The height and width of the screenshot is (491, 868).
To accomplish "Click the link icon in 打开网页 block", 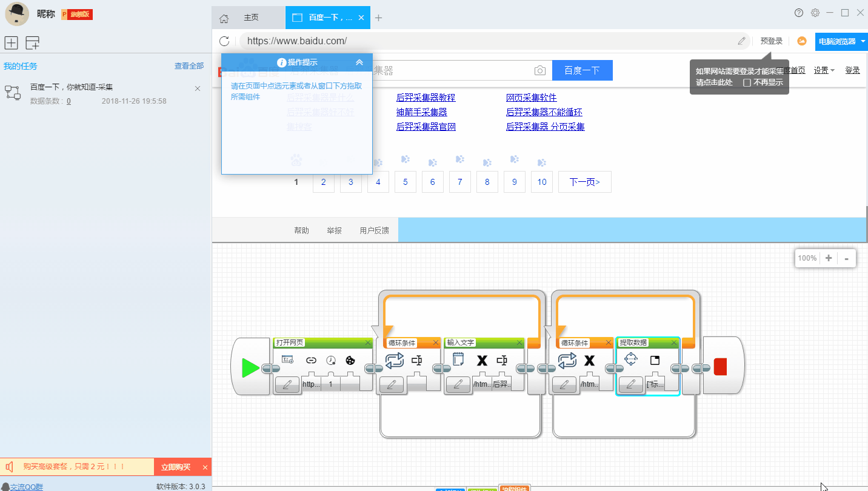I will [x=311, y=360].
